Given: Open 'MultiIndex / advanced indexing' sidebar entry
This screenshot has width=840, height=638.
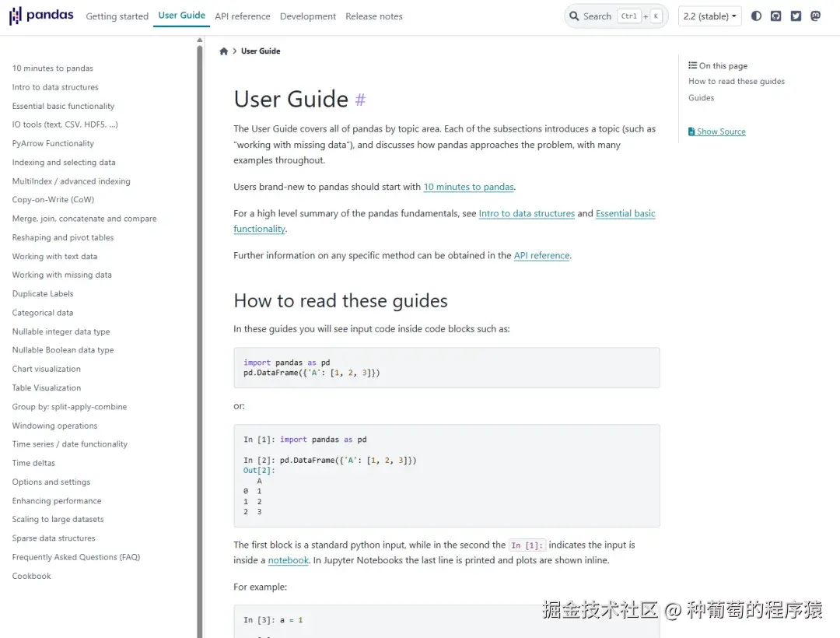Looking at the screenshot, I should click(x=72, y=181).
